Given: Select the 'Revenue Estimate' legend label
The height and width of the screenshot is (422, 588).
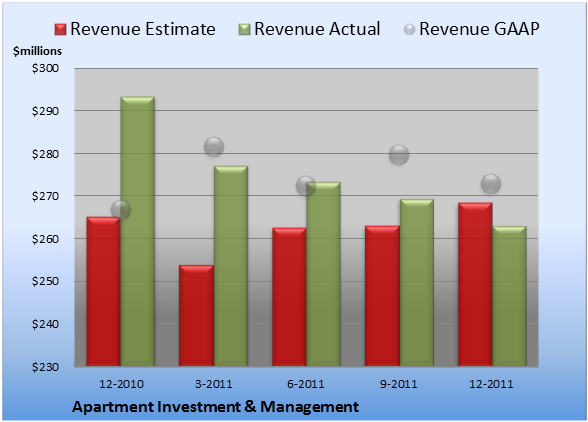Looking at the screenshot, I should (x=143, y=29).
